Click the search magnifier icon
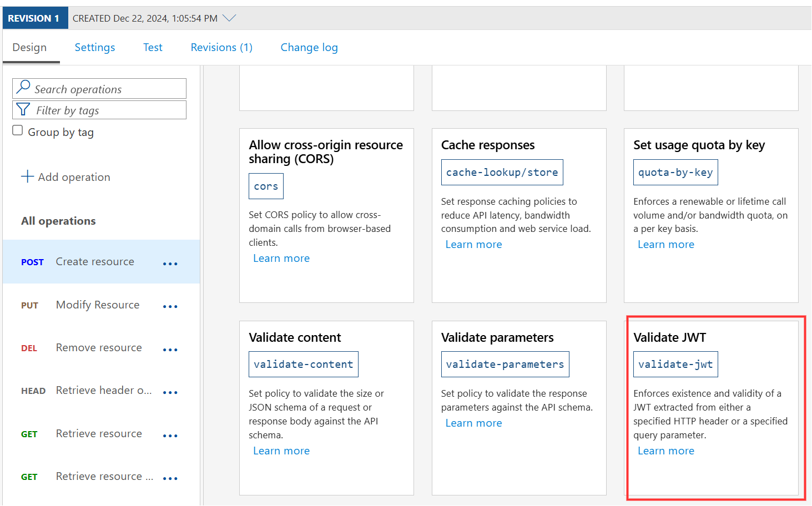 point(23,87)
